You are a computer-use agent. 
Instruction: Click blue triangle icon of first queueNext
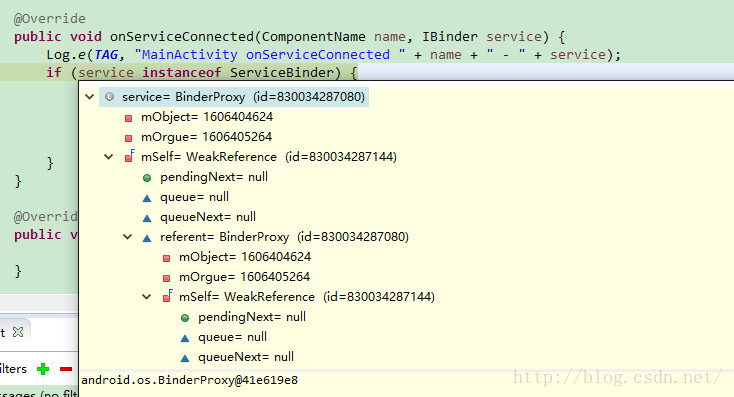tap(147, 218)
